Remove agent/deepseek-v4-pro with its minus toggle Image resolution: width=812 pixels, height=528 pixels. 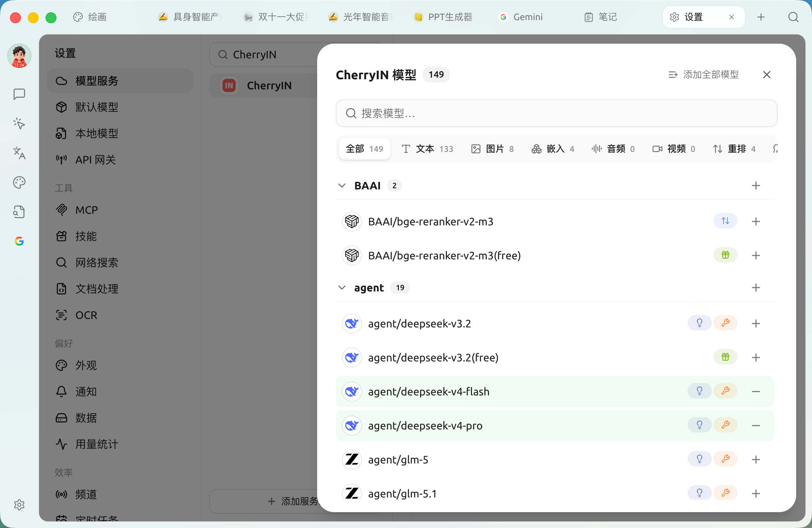coord(756,426)
